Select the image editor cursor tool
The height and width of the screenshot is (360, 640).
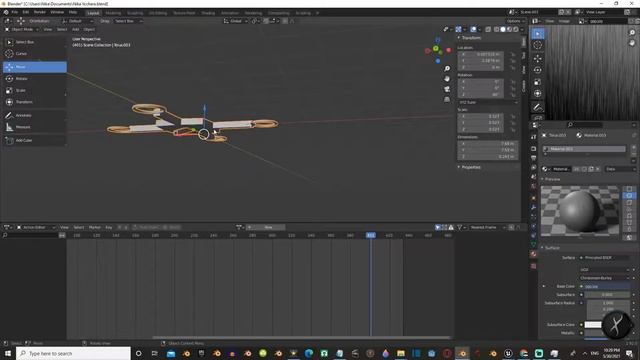coord(538,45)
